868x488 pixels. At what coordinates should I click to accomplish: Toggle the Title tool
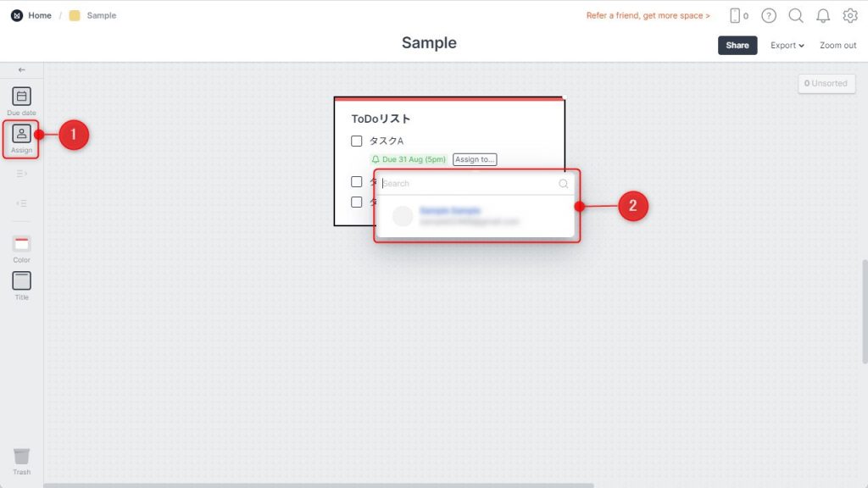coord(21,286)
